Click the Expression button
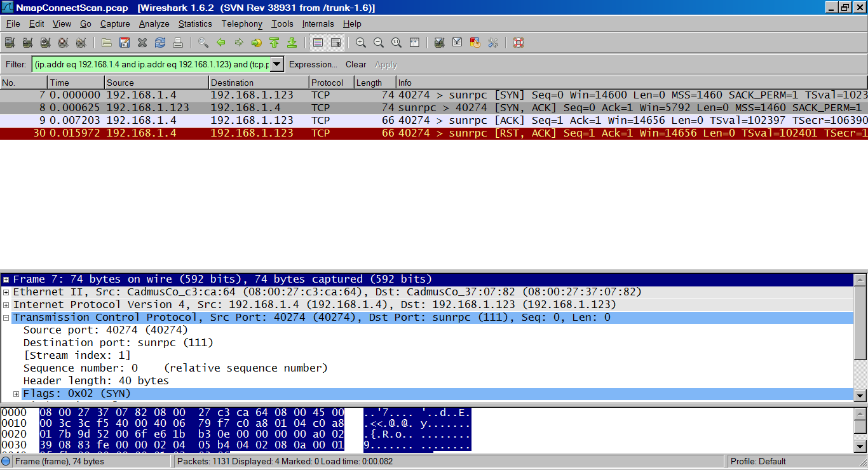 click(314, 64)
